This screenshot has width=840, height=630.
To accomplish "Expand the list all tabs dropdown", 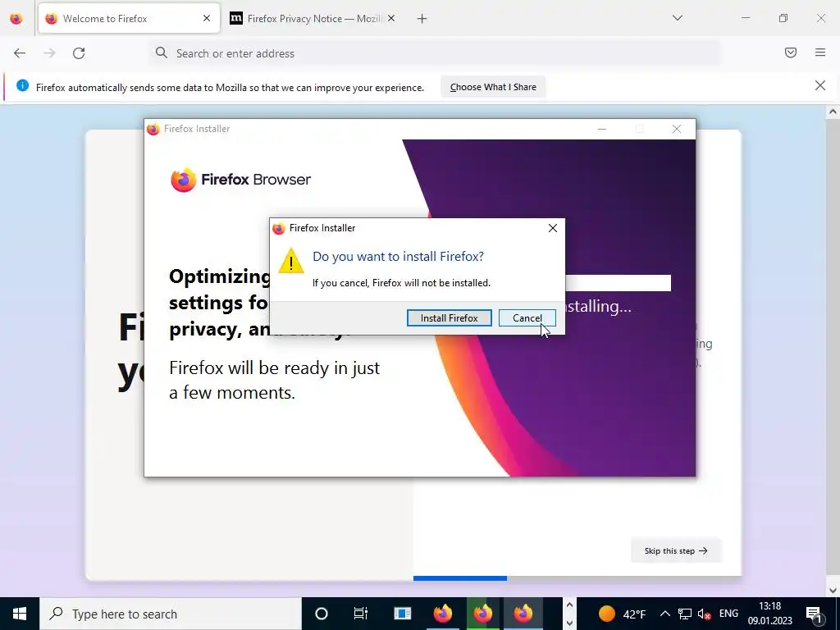I will [x=677, y=18].
